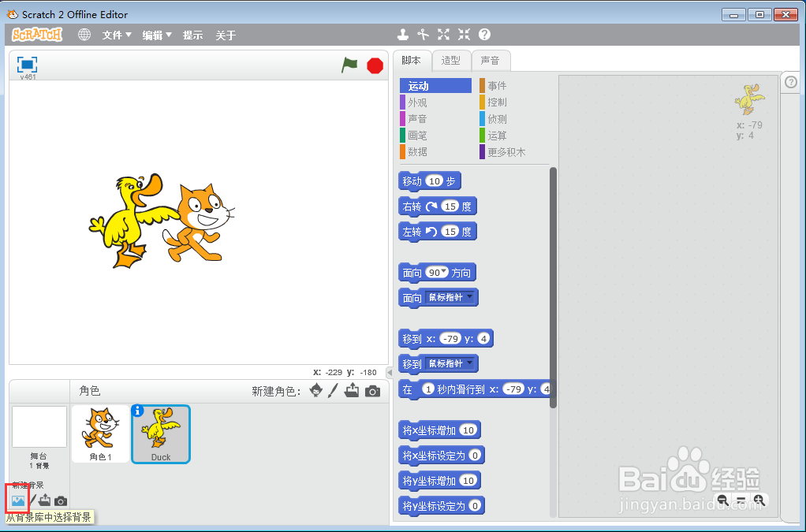
Task: Click degrees field in 左转 15 度 block
Action: coord(450,231)
